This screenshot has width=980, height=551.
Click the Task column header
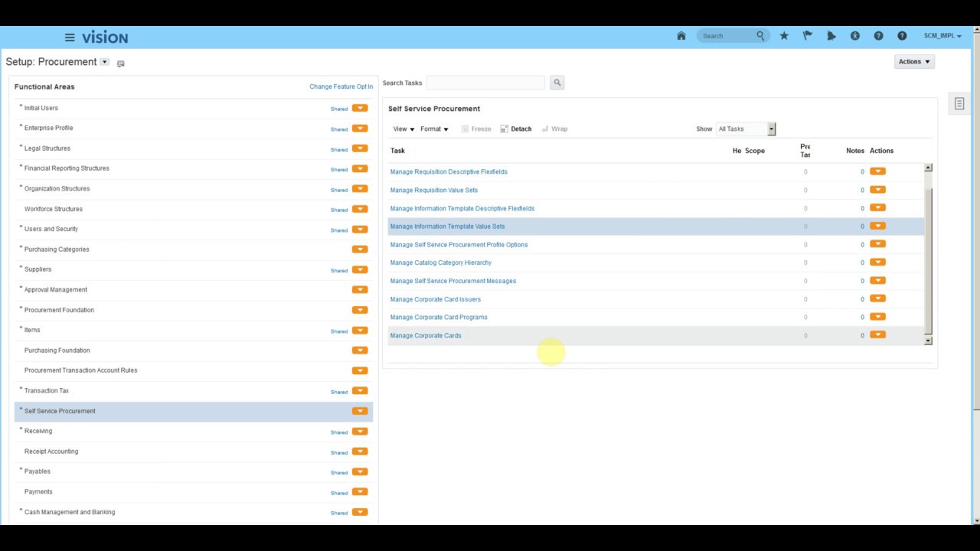coord(397,151)
